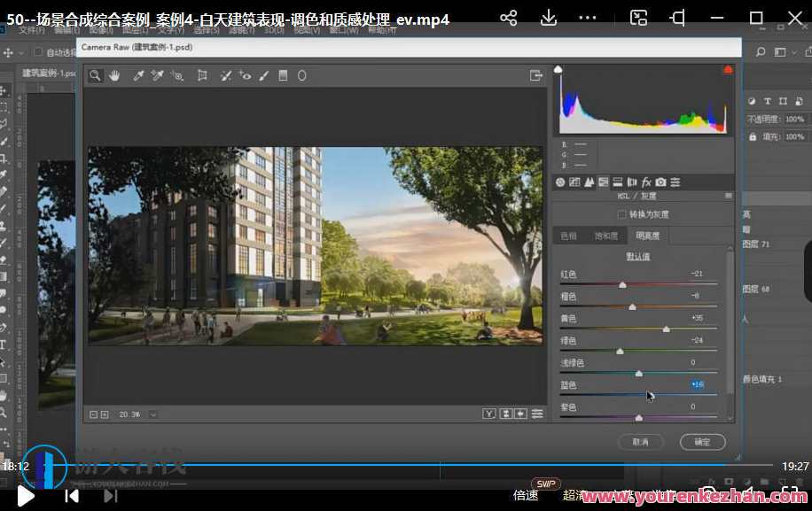
Task: Select the Adjustment Brush tool
Action: (264, 75)
